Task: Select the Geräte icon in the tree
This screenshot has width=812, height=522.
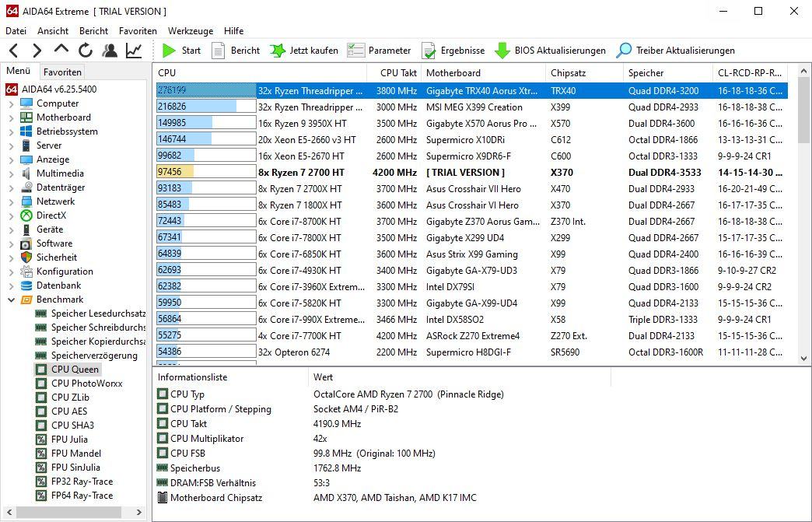Action: (x=26, y=229)
